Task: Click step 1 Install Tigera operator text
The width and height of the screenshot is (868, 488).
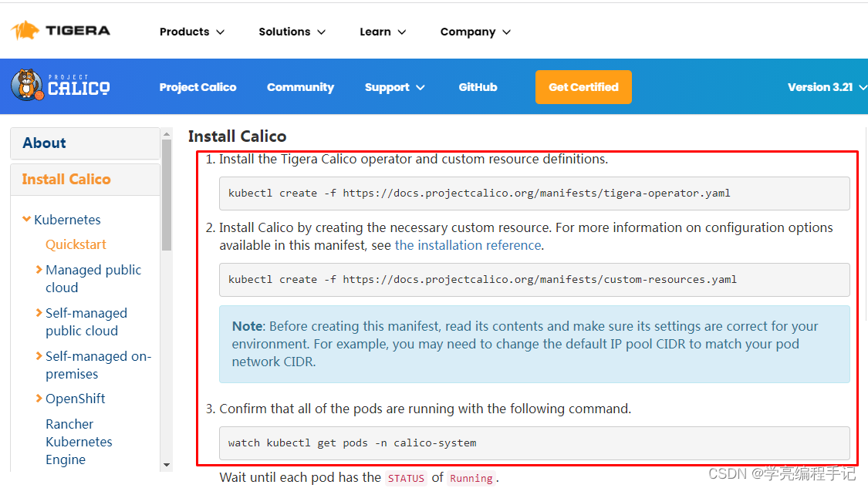Action: tap(413, 159)
